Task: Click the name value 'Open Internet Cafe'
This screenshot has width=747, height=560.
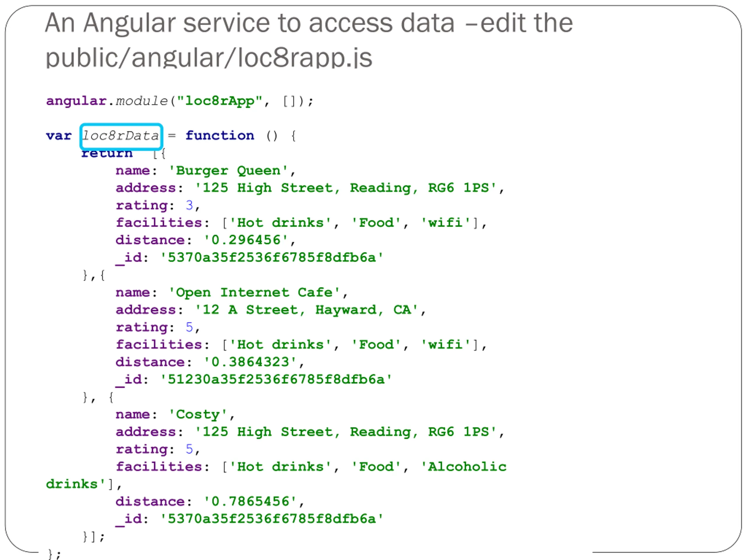Action: click(x=254, y=293)
